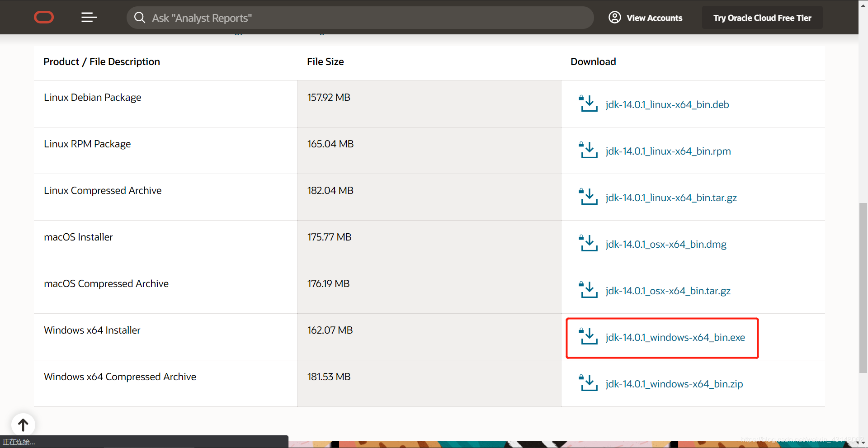This screenshot has height=448, width=868.
Task: Click the search magnifier icon
Action: (x=140, y=18)
